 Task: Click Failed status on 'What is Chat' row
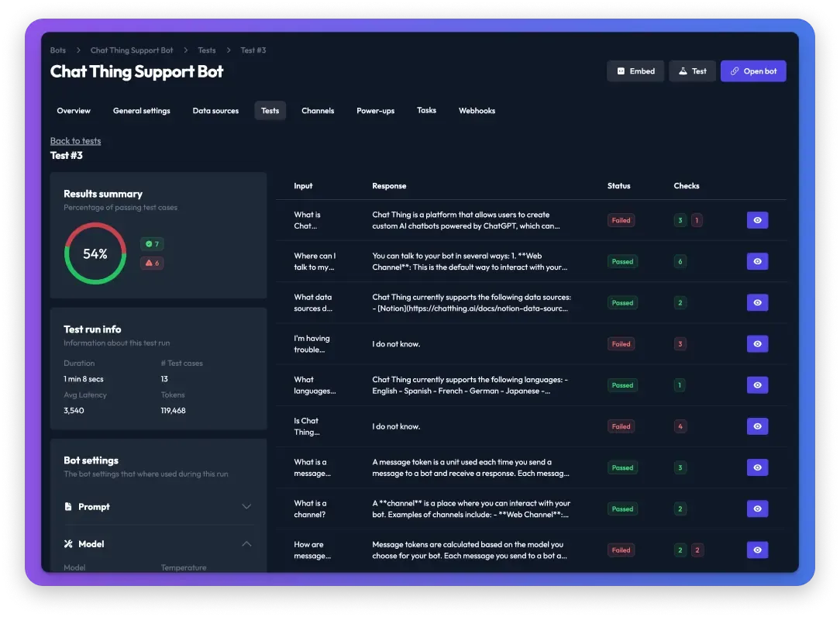click(x=621, y=220)
